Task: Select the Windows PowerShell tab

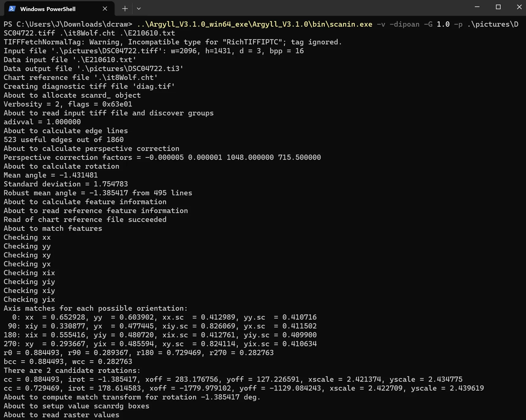Action: 48,9
